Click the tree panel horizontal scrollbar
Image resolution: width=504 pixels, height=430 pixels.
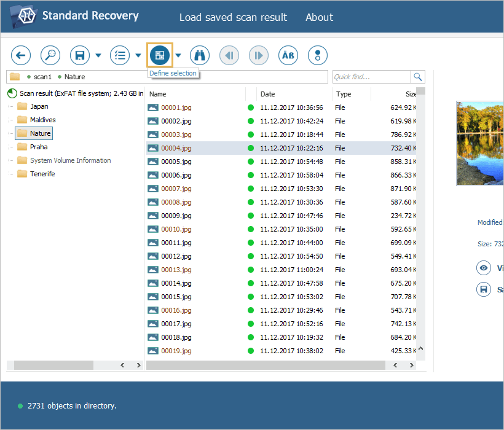point(53,365)
